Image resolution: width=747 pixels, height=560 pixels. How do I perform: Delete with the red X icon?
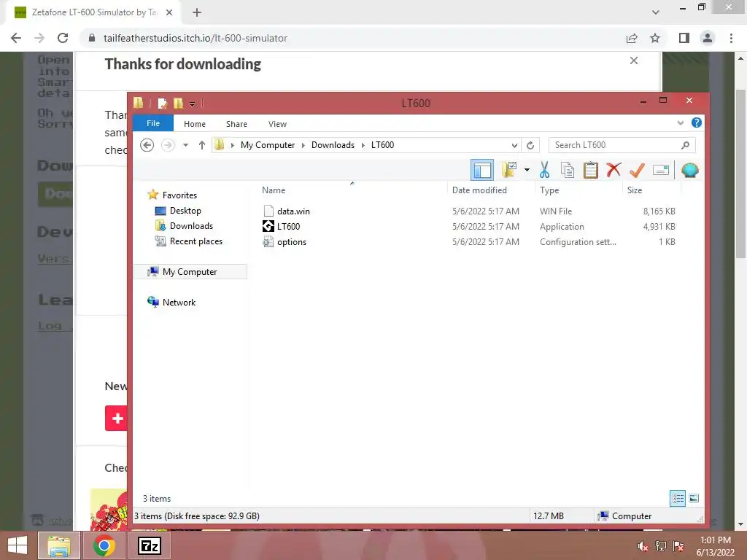[614, 170]
